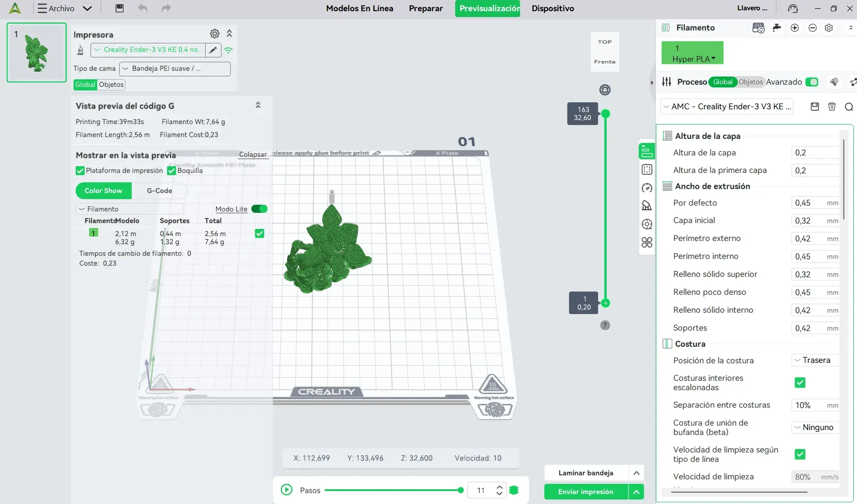Toggle the Avanzado switch

coord(812,82)
